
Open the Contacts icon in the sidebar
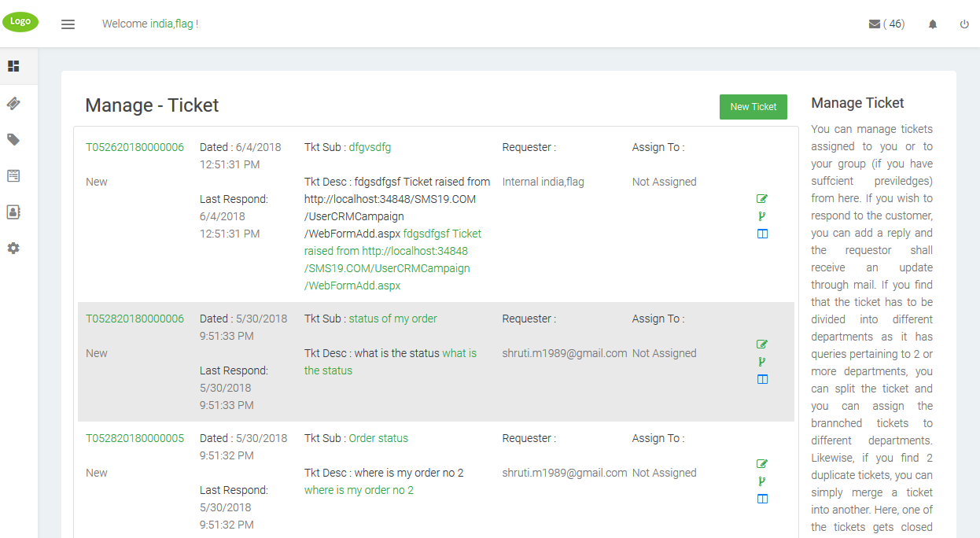(x=13, y=212)
